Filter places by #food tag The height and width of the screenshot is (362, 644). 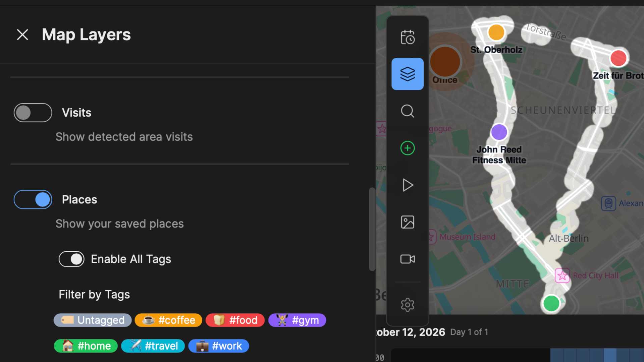pos(235,320)
